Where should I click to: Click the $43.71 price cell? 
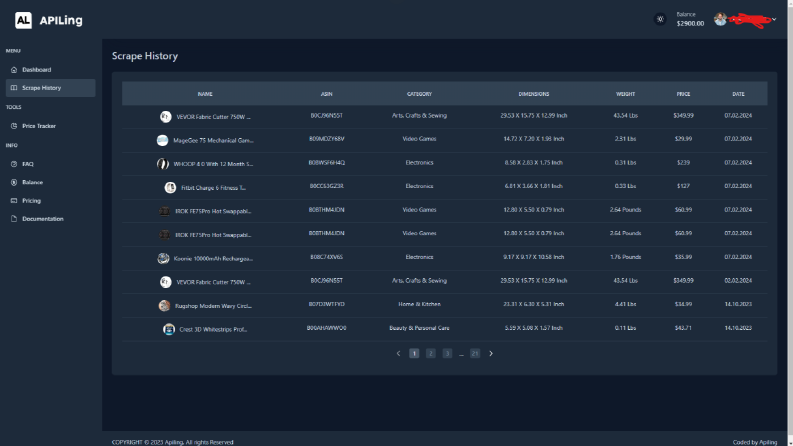tap(683, 328)
